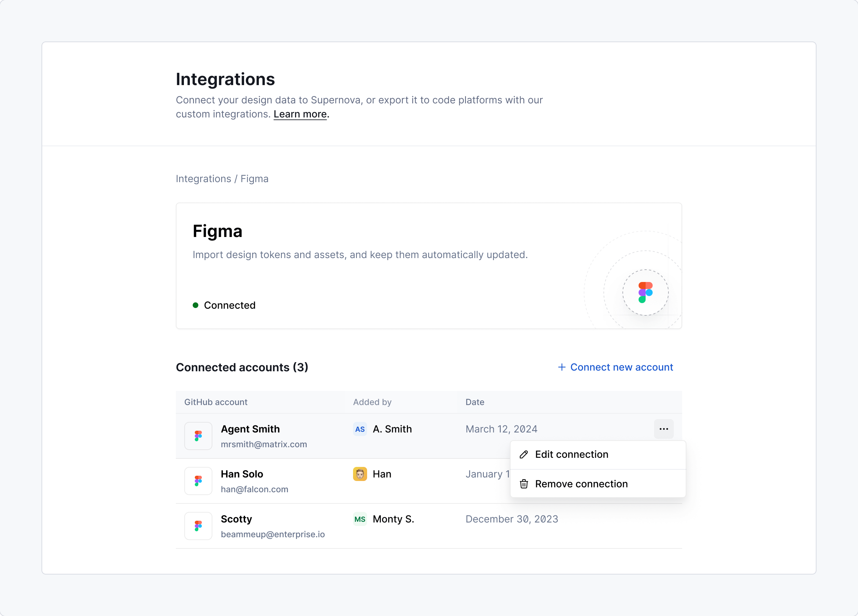Click the trash icon beside Remove connection
Screen dimensions: 858x616
524,484
